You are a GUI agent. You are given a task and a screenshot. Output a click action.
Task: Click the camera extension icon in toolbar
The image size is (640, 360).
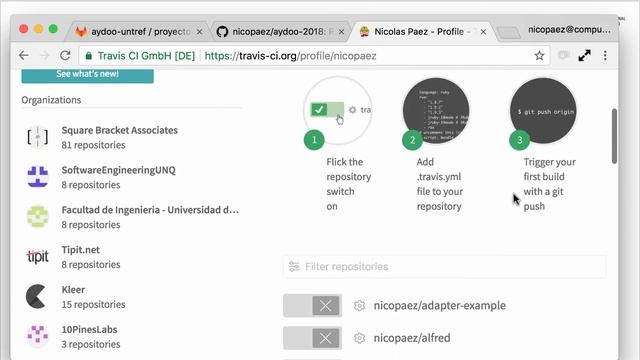563,55
